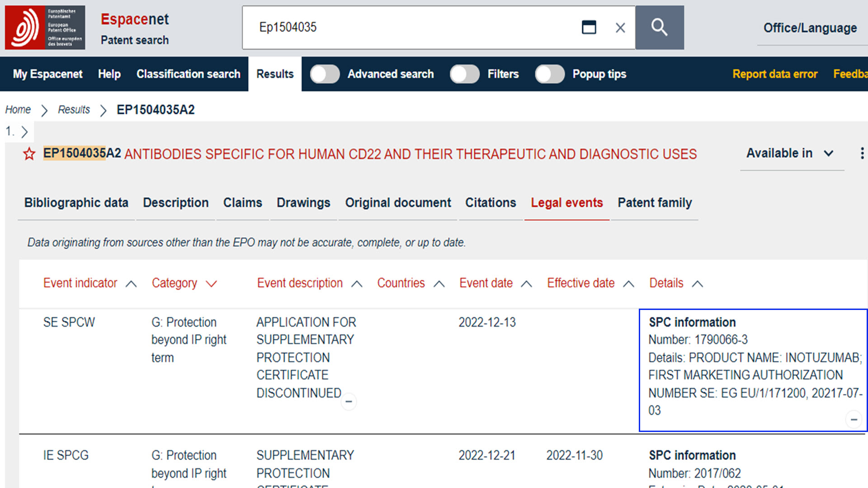868x488 pixels.
Task: Sort by Category column chevron
Action: click(211, 284)
